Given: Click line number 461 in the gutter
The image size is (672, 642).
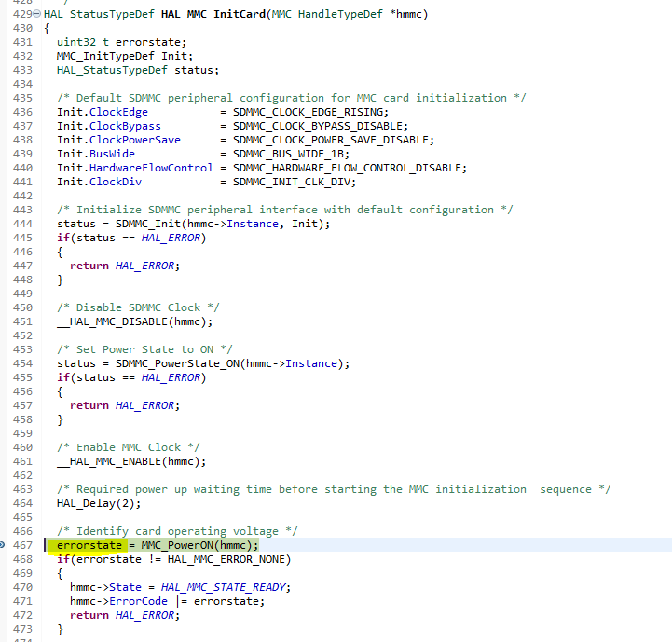Looking at the screenshot, I should pos(22,461).
